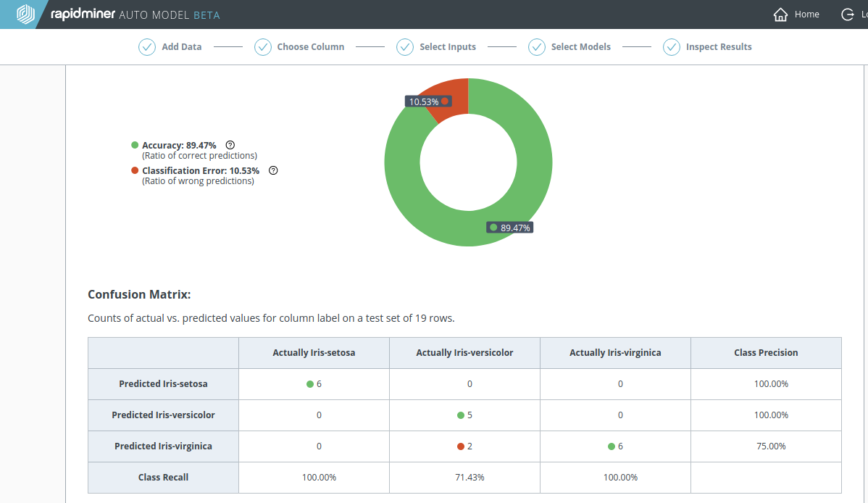Click the Inspect Results checkmark circle
Screen dimensions: 868x503
(672, 47)
